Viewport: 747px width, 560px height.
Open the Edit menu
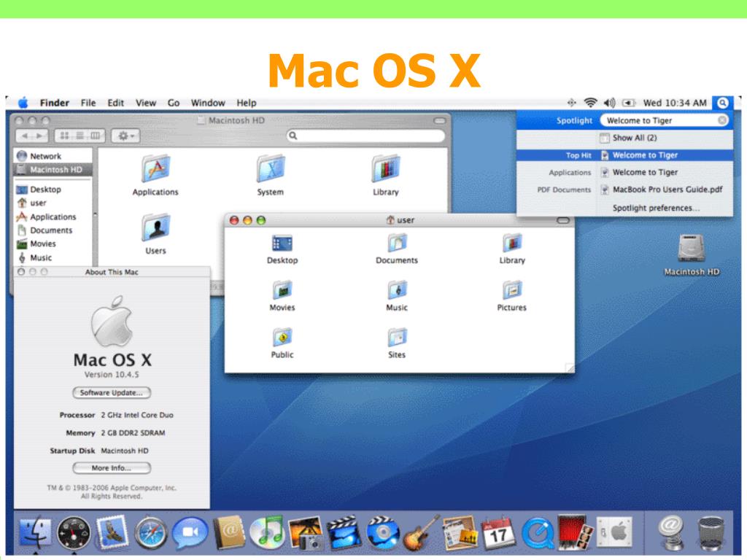[115, 103]
